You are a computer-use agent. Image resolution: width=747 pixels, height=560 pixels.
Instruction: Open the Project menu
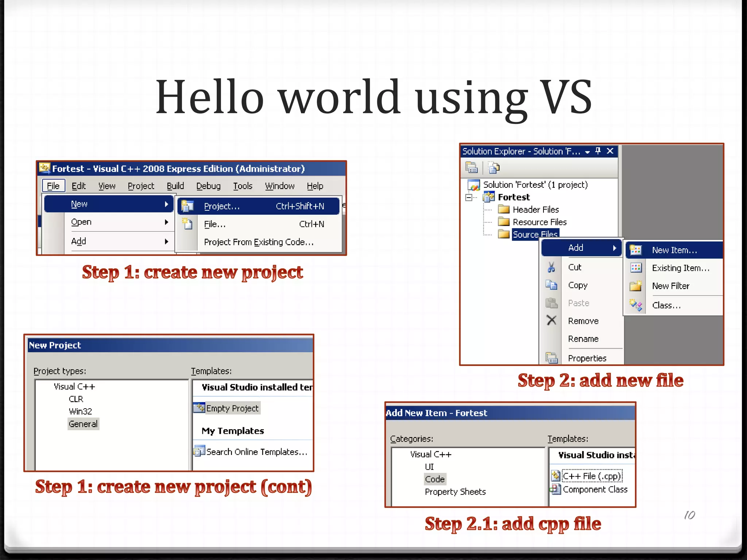pyautogui.click(x=141, y=186)
